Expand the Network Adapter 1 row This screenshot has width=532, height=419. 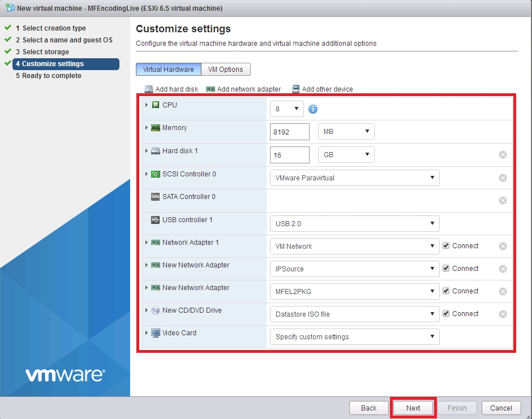coord(146,243)
